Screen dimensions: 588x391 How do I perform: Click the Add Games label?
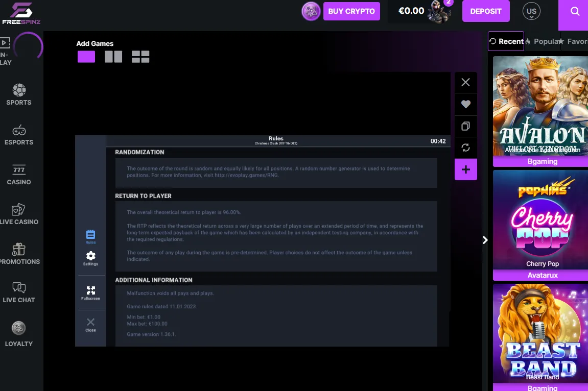(95, 43)
